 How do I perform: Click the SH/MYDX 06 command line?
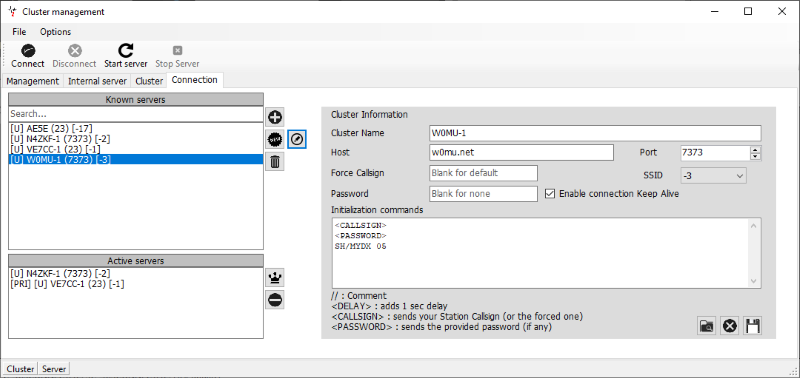pos(360,246)
